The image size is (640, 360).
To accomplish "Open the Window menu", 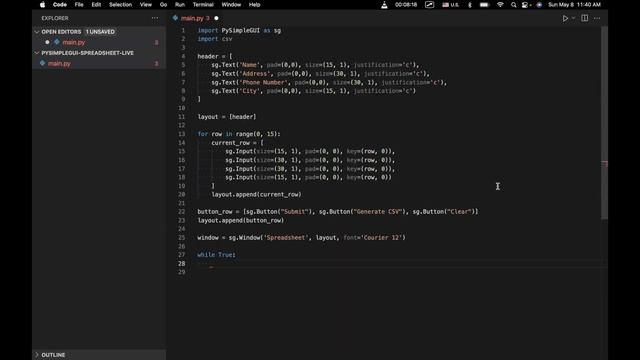I will 231,5.
